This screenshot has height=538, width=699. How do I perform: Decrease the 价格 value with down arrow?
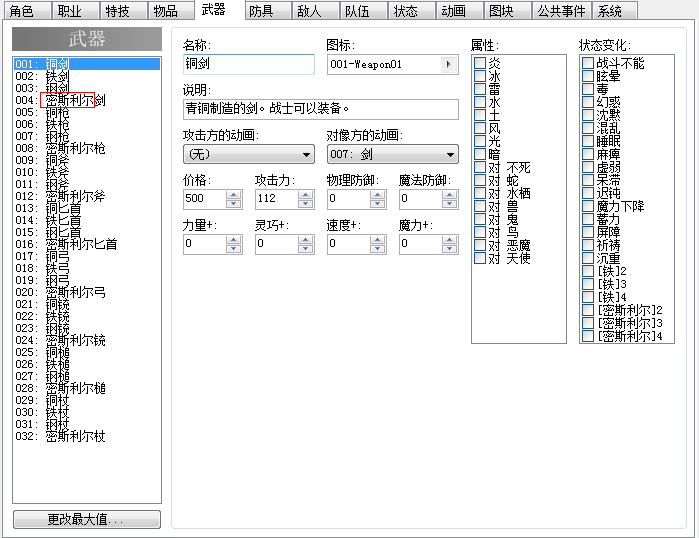pos(233,204)
